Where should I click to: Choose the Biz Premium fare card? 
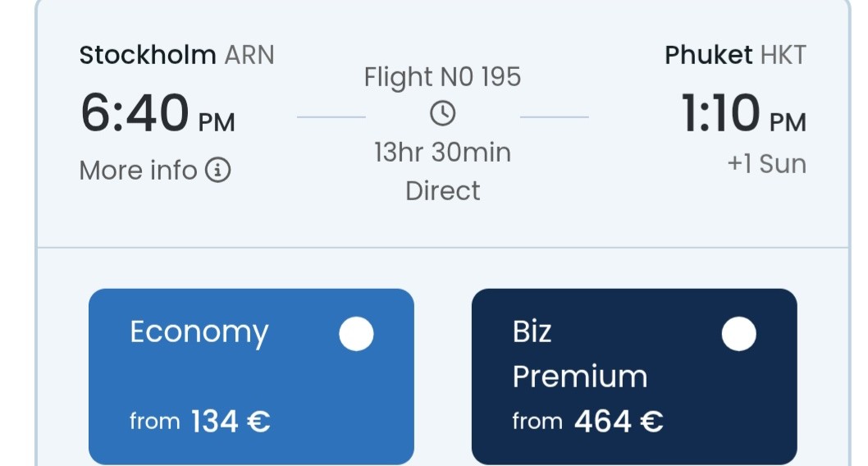click(634, 377)
